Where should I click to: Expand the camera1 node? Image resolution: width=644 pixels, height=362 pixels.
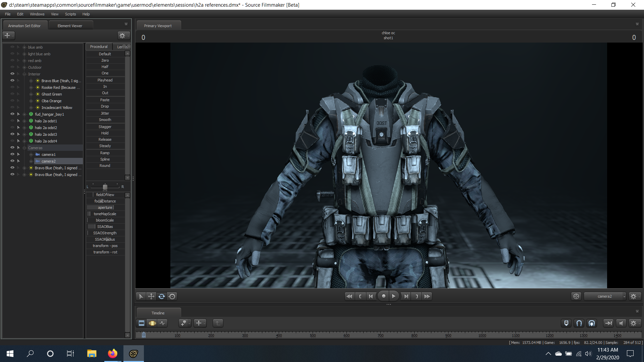click(x=31, y=155)
